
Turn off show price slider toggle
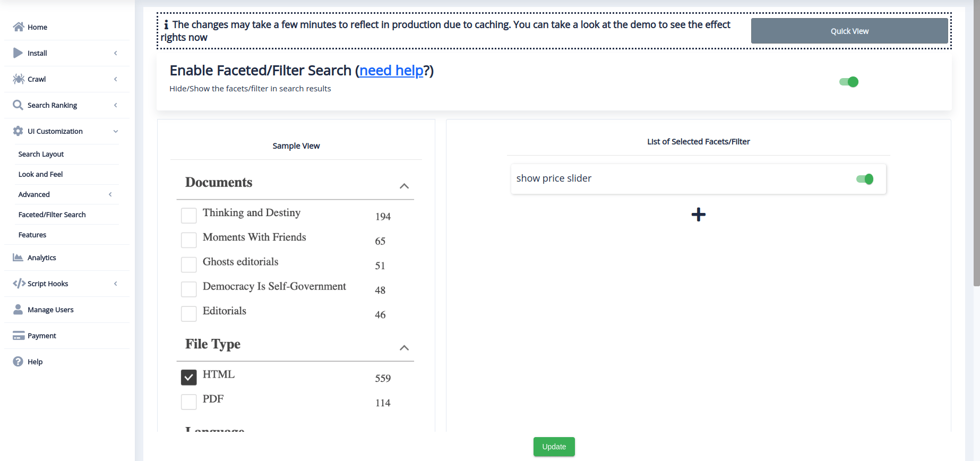click(864, 180)
